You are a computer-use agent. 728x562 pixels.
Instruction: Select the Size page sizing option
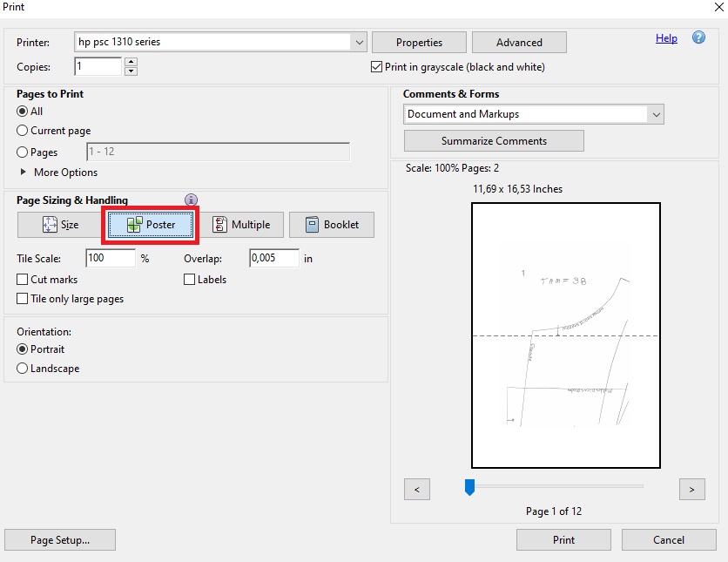pyautogui.click(x=60, y=225)
